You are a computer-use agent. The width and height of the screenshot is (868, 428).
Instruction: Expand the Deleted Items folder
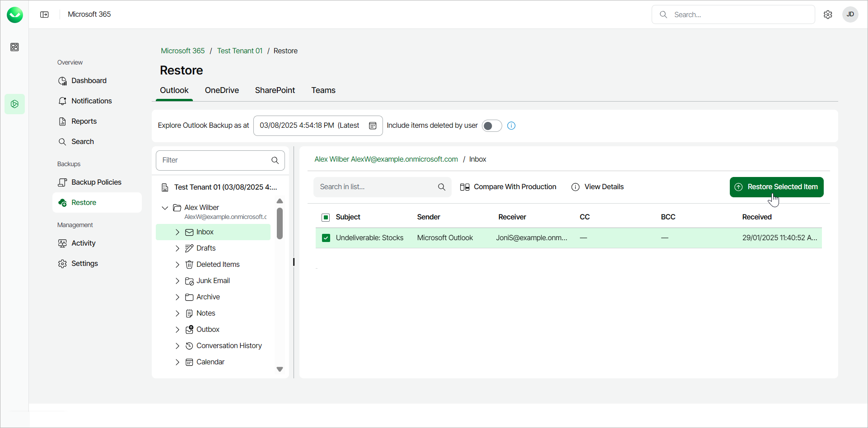(x=177, y=265)
